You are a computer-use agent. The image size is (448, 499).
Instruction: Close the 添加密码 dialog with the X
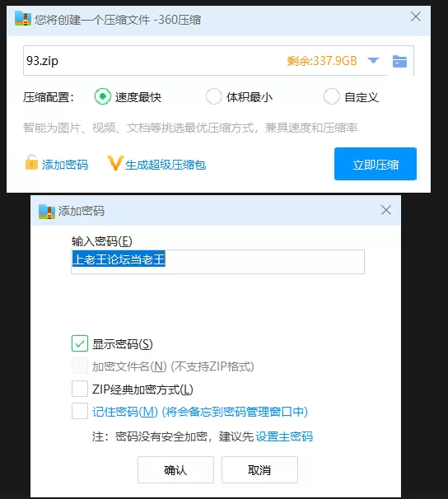pos(386,210)
